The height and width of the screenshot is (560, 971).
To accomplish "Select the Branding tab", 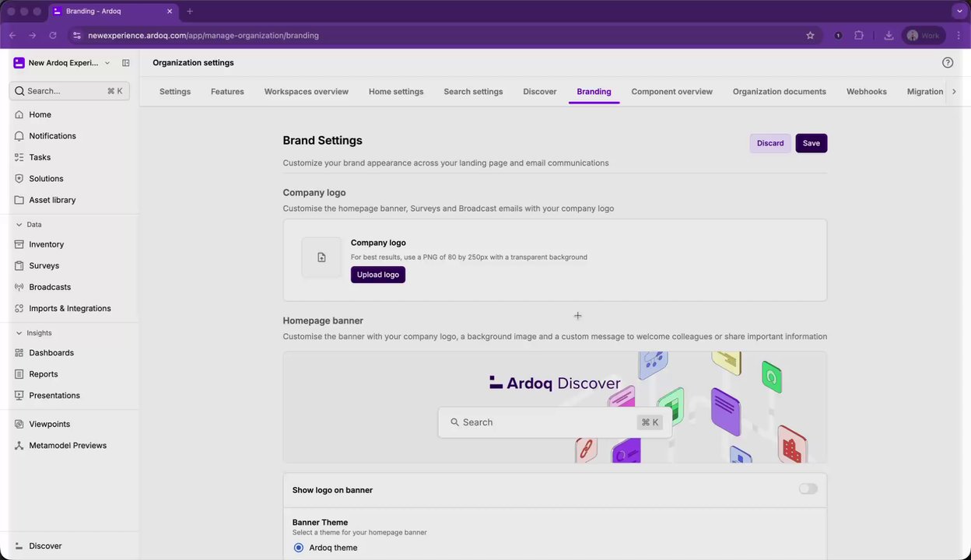I will point(594,92).
